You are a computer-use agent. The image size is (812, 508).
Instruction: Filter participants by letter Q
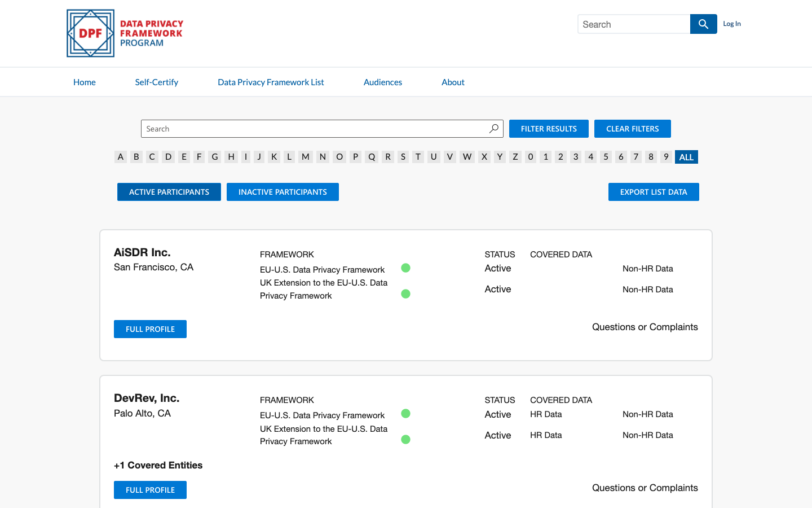(x=372, y=157)
